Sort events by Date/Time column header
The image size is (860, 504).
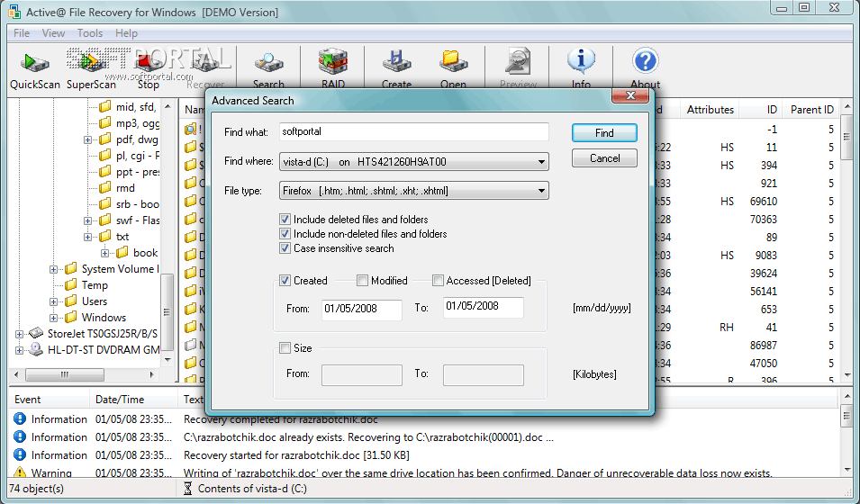coord(133,400)
